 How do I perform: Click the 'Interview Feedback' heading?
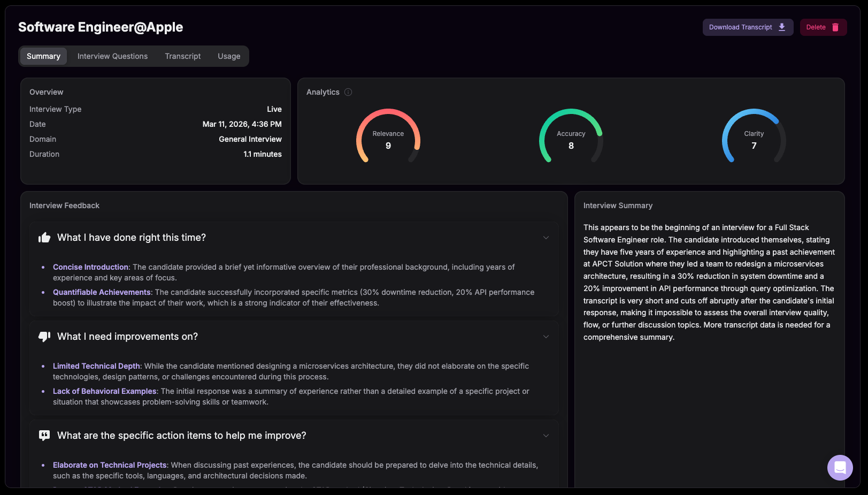pos(64,205)
